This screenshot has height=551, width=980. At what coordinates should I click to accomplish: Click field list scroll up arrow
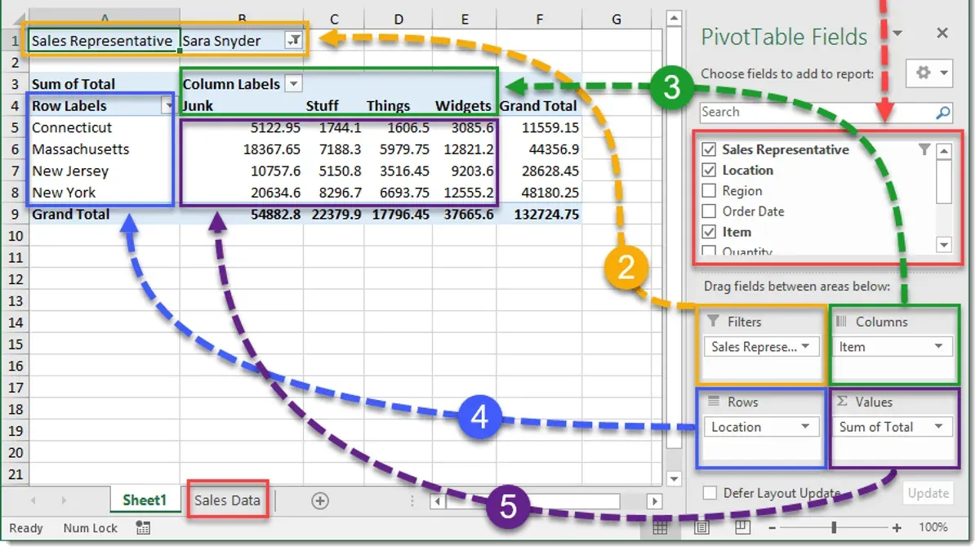coord(944,150)
